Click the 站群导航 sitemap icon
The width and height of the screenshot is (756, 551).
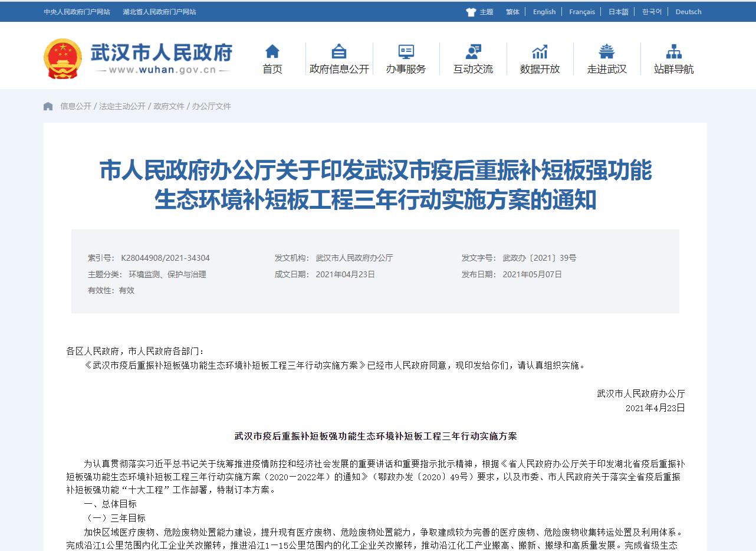point(673,51)
